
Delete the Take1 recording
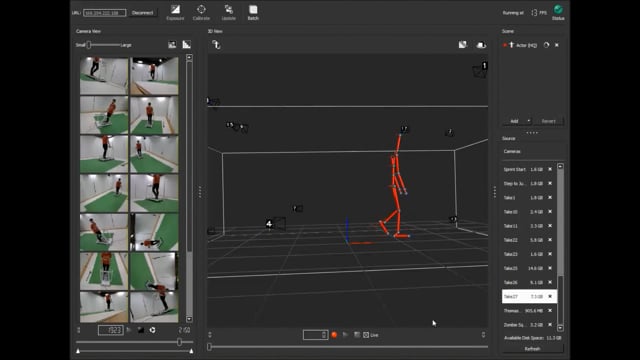(550, 198)
